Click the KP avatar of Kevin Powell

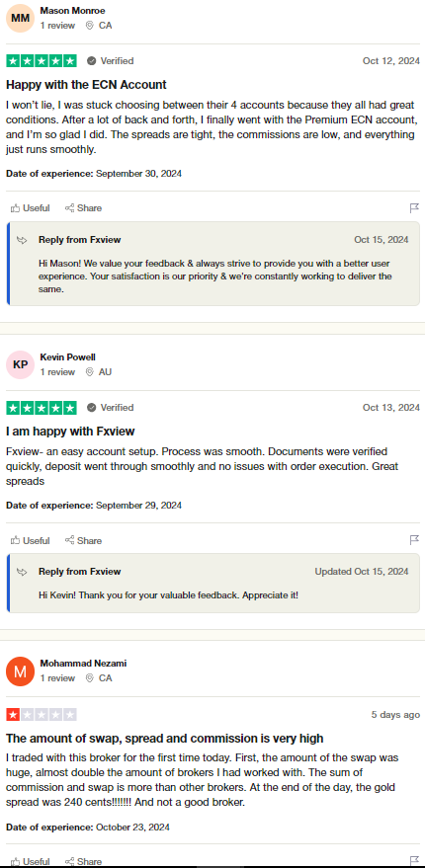coord(21,364)
